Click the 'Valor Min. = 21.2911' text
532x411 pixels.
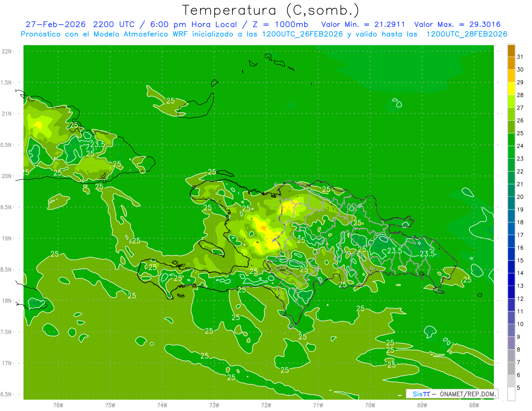[364, 24]
